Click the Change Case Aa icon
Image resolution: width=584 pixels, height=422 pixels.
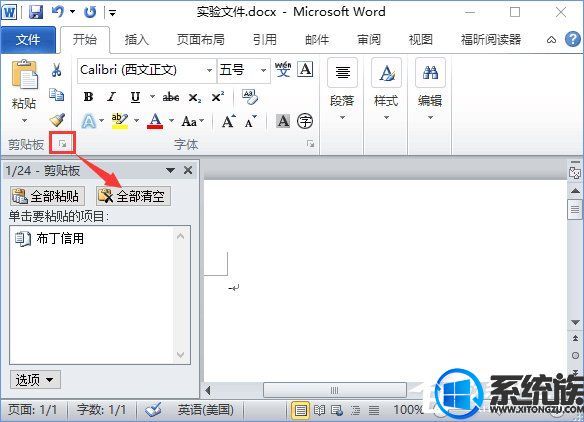click(189, 121)
